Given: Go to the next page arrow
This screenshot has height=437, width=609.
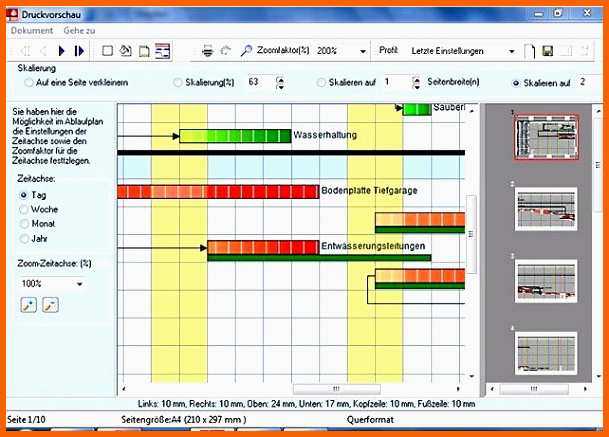Looking at the screenshot, I should click(x=61, y=51).
